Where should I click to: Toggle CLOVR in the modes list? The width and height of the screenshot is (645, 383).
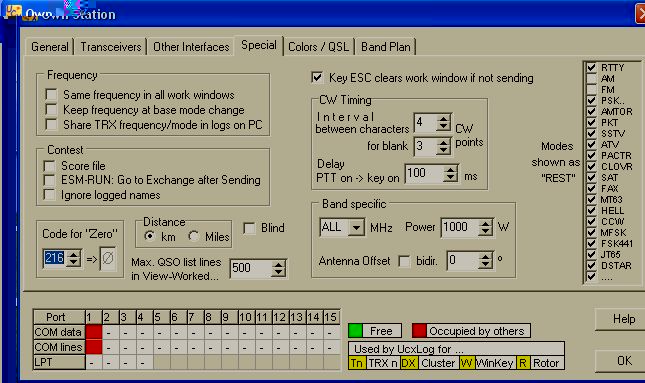[592, 167]
